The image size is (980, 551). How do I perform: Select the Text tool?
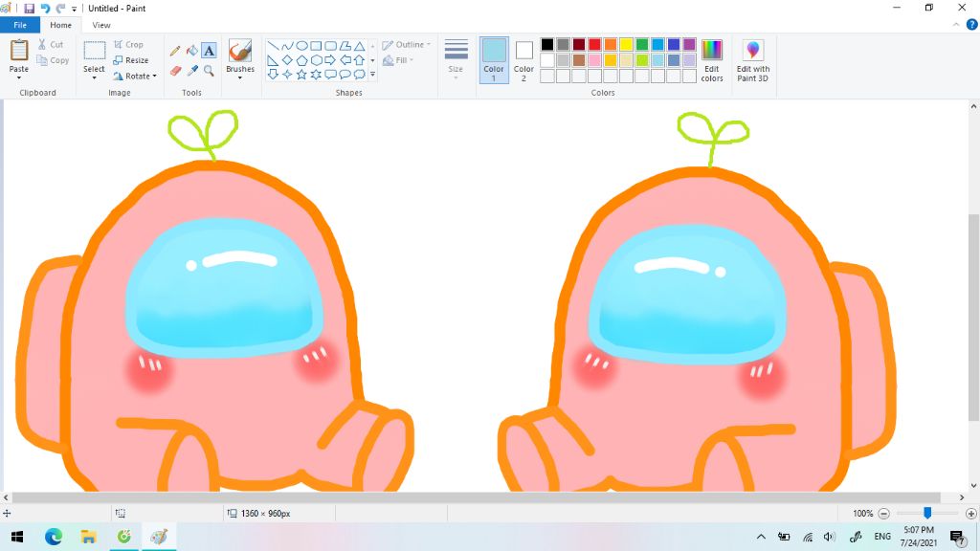coord(210,51)
